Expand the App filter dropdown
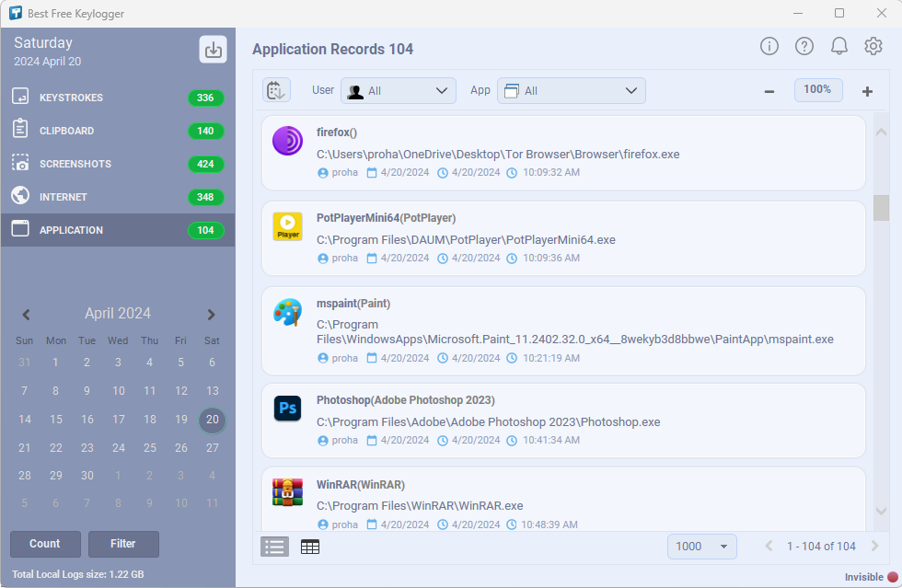902x588 pixels. [571, 91]
